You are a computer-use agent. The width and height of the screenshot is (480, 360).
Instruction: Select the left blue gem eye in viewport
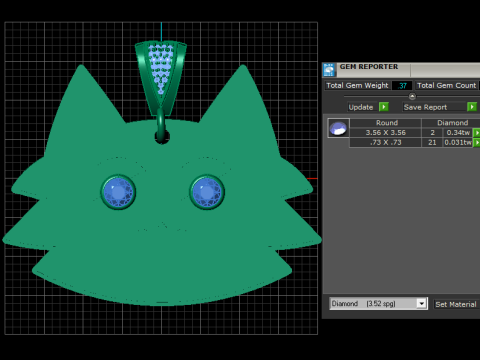[x=118, y=192]
